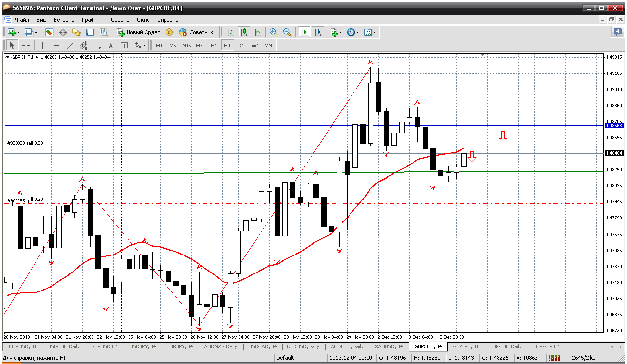
Task: Switch to the XAUUSD,H4 chart tab
Action: tap(388, 346)
